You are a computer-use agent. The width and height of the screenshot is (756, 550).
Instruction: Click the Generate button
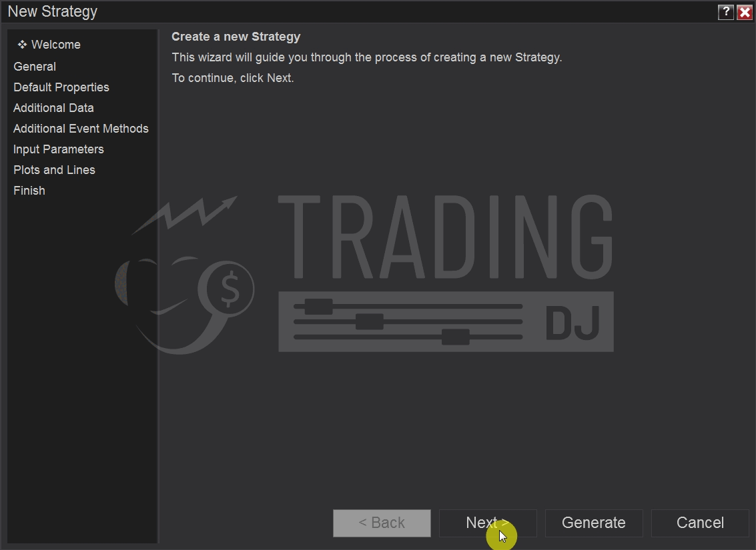[594, 523]
